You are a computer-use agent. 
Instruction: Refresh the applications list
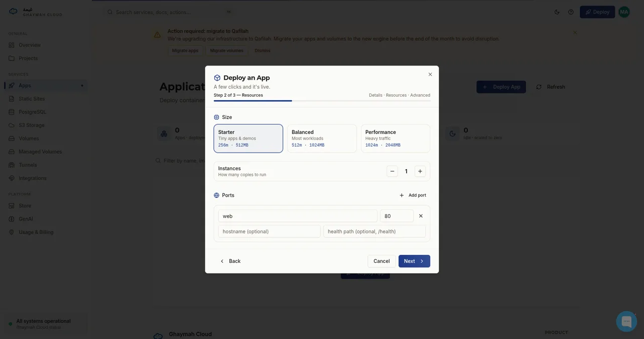(550, 87)
